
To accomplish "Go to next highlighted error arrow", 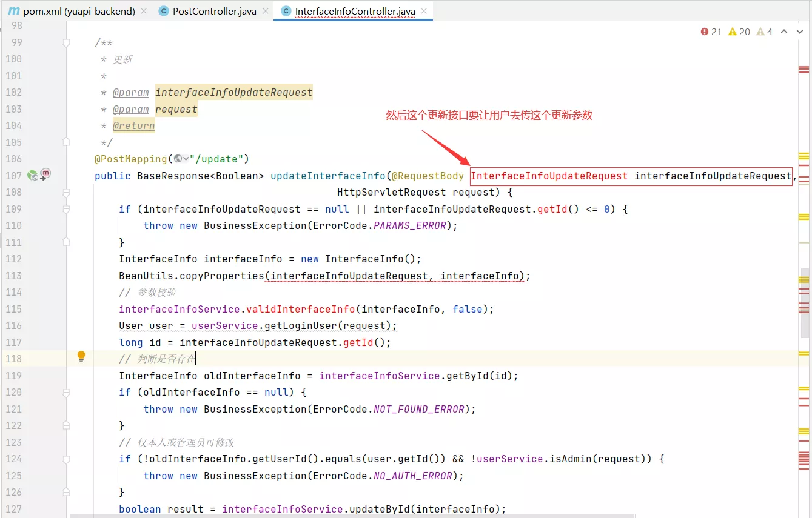I will pos(800,32).
